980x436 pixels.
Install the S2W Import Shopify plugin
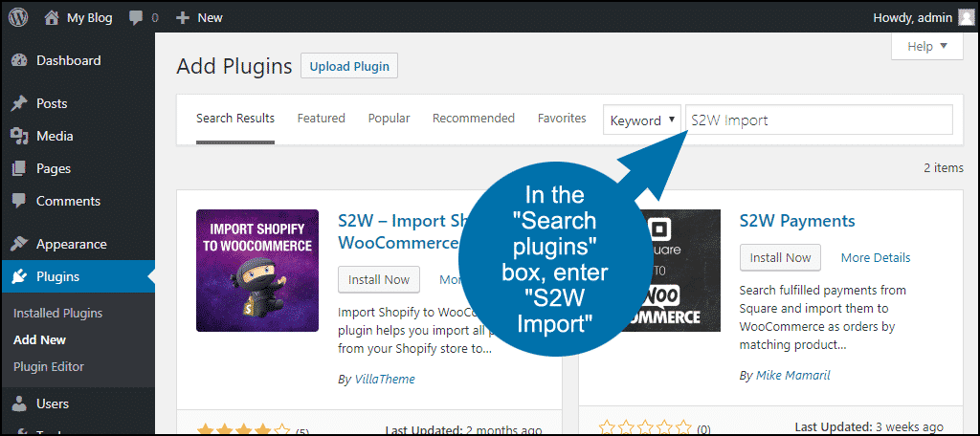[x=379, y=279]
